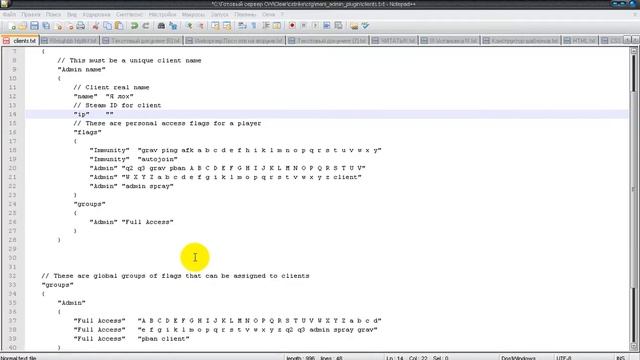Click the Close document toolbar icon
This screenshot has width=640, height=360.
pyautogui.click(x=58, y=26)
